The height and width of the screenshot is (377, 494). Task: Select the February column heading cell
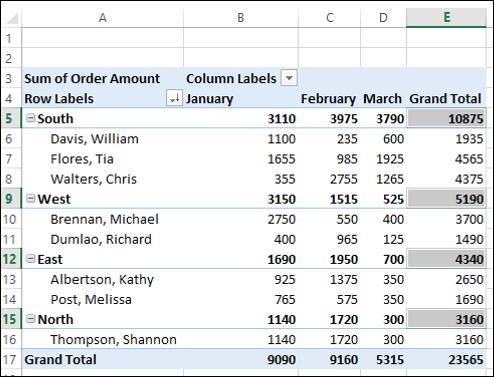tap(329, 99)
